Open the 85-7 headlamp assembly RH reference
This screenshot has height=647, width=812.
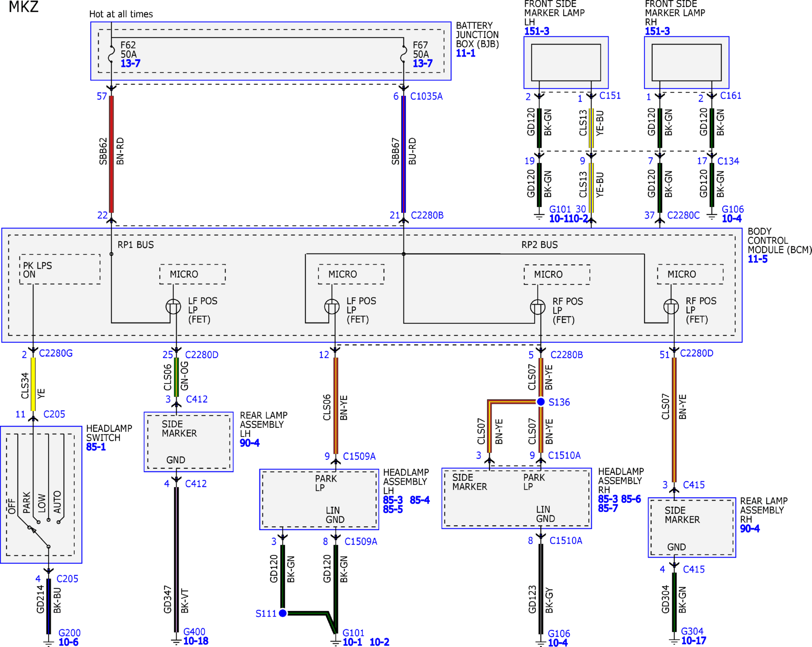point(608,508)
